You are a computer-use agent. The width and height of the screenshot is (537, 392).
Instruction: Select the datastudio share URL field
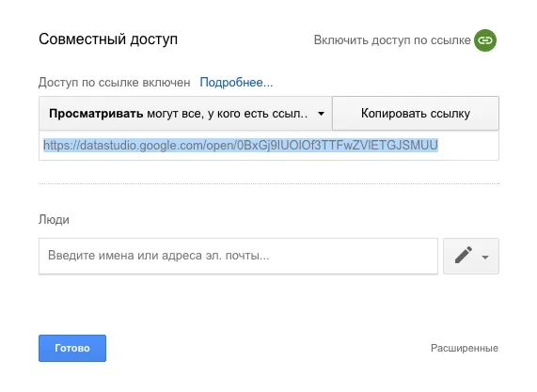[269, 145]
